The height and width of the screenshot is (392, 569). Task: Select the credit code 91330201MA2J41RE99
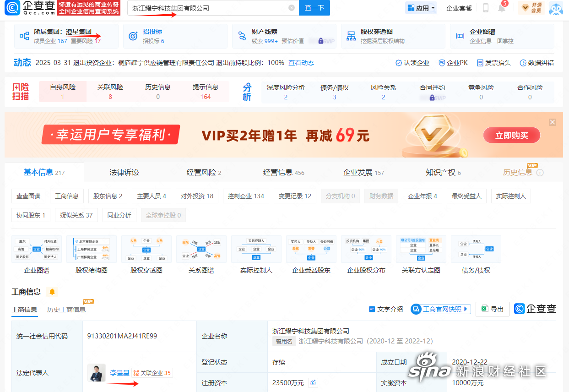122,336
